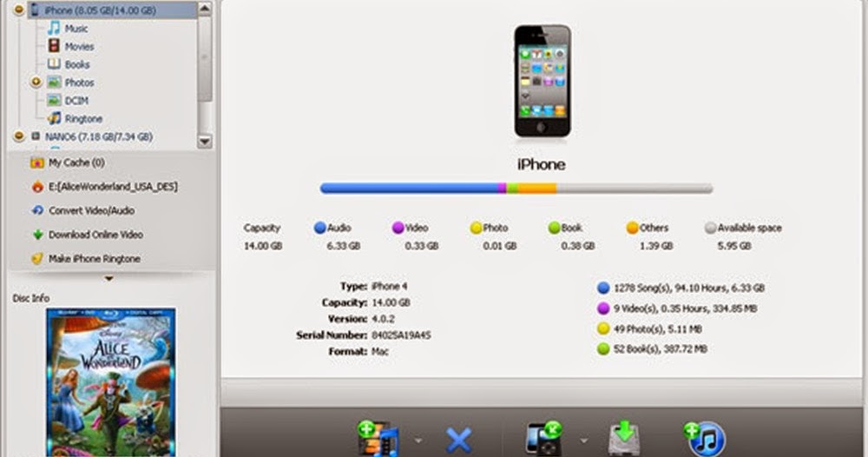This screenshot has width=868, height=457.
Task: Click the yellow Photo legend dot
Action: (476, 228)
